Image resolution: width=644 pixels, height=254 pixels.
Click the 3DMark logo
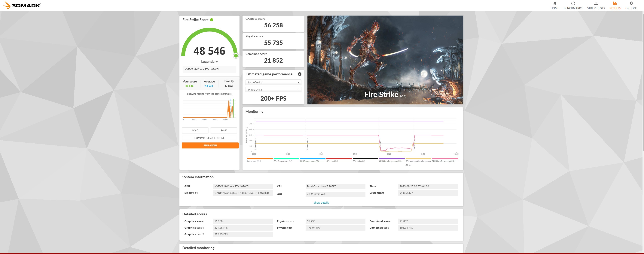point(22,5)
